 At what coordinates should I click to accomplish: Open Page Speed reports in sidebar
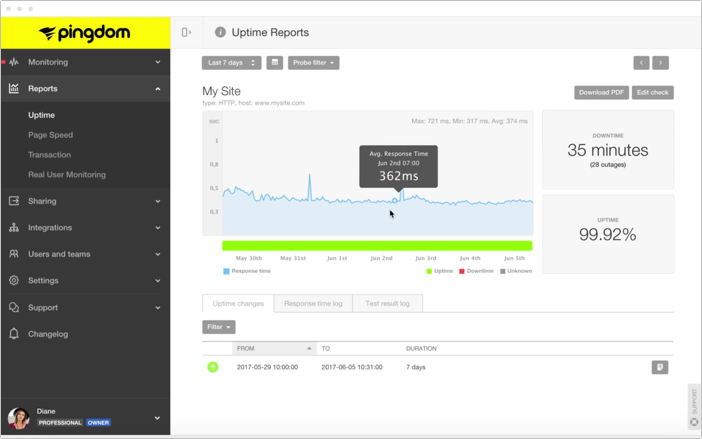[50, 135]
